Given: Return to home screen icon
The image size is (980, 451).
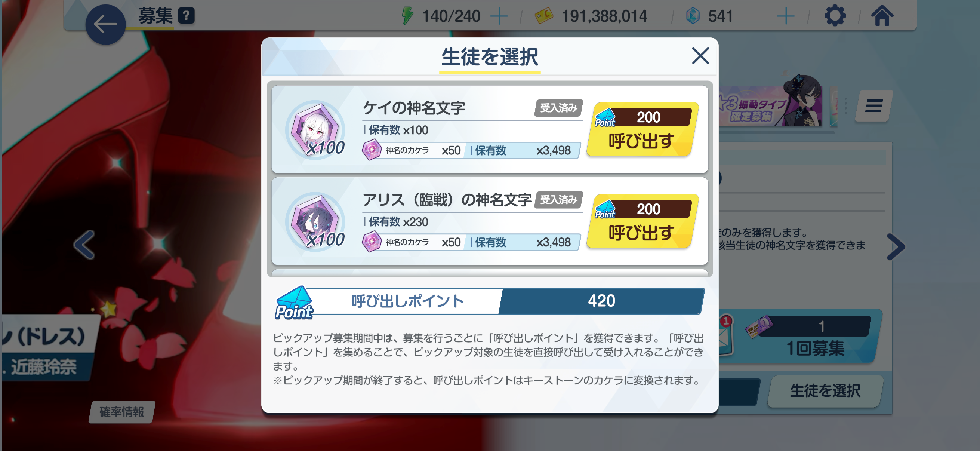Looking at the screenshot, I should (x=882, y=16).
